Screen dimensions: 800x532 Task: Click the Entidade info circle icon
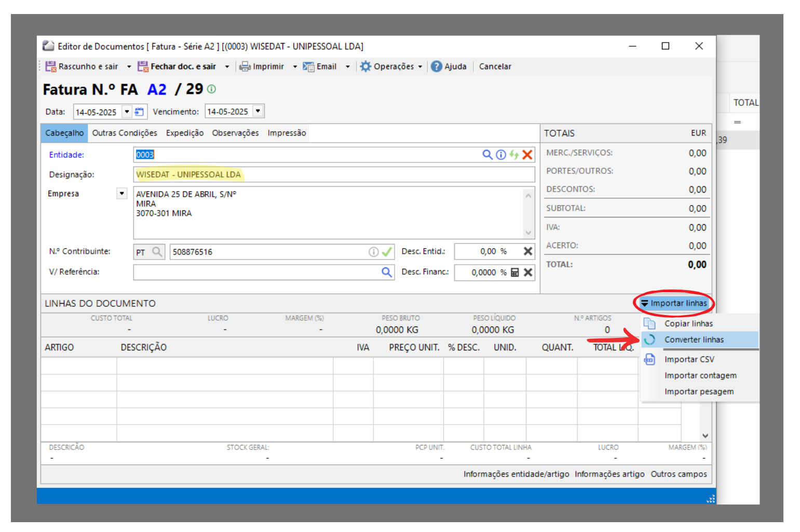(500, 155)
